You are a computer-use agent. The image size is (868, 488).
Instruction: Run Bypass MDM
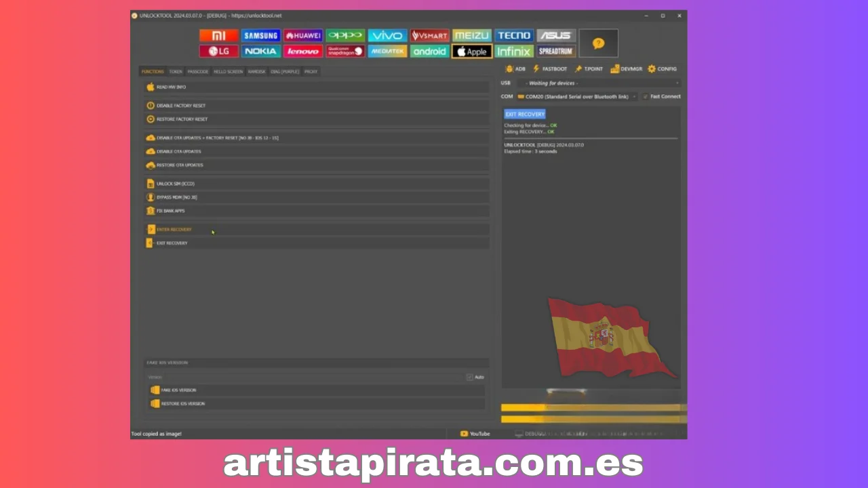(x=317, y=197)
